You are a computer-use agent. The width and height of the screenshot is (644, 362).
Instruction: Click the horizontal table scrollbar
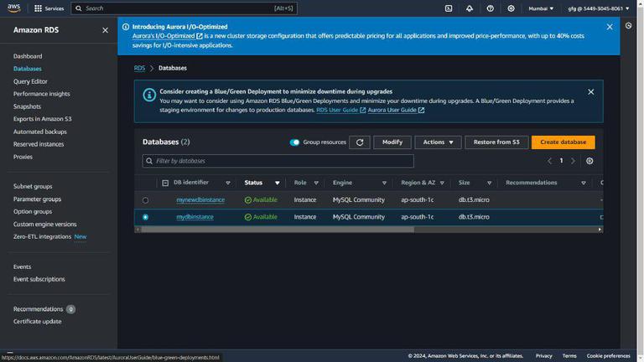click(278, 230)
